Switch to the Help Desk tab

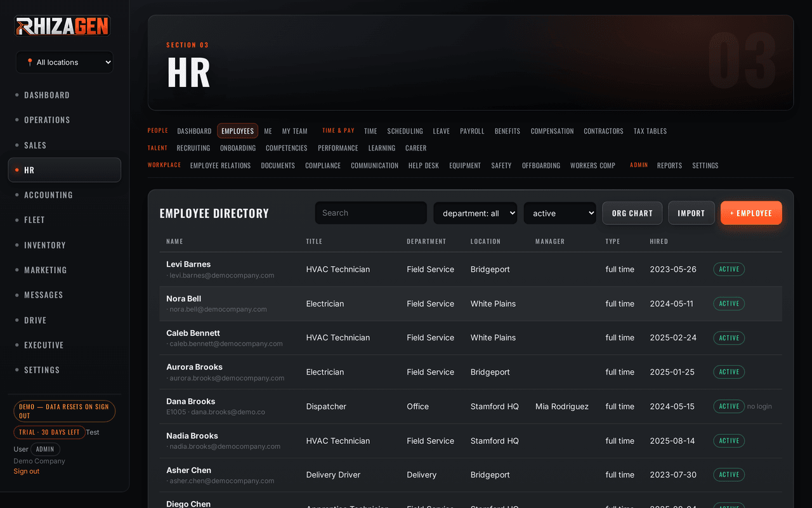424,165
